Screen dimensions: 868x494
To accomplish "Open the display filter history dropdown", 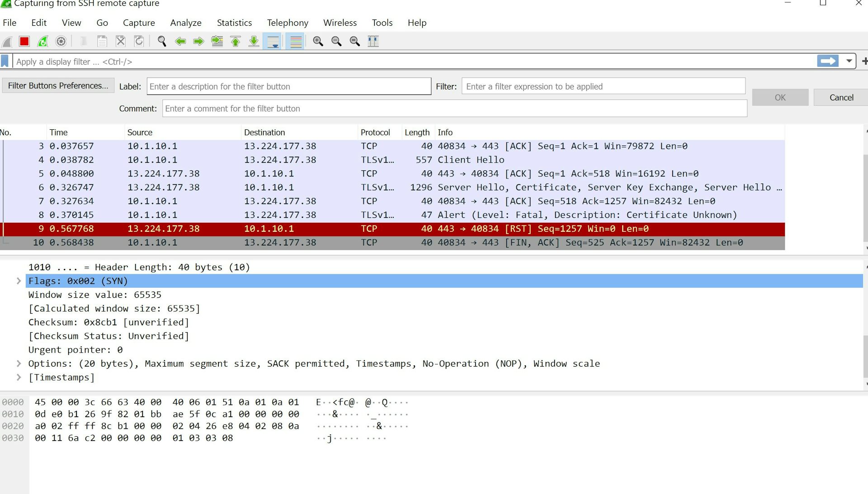I will [x=849, y=61].
